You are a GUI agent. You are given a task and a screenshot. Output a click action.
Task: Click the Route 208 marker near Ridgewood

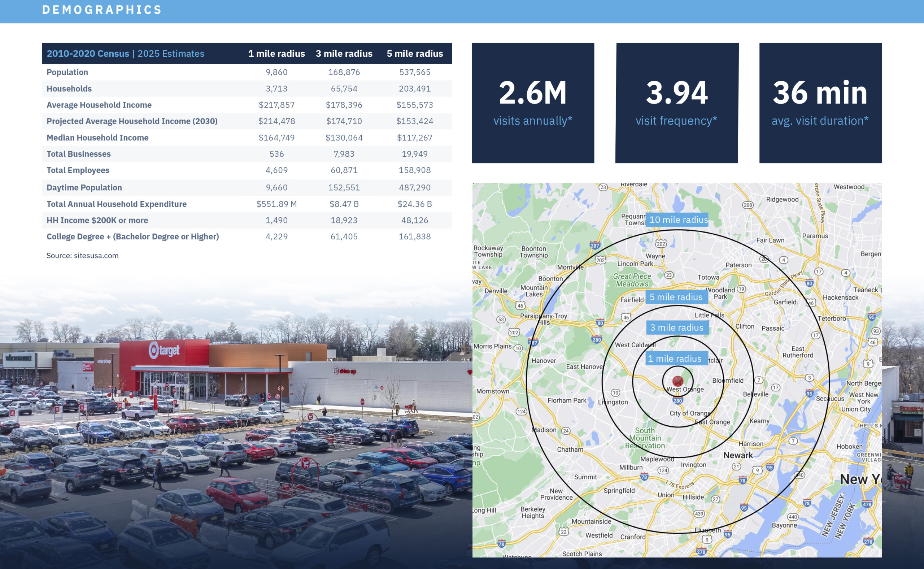point(748,205)
